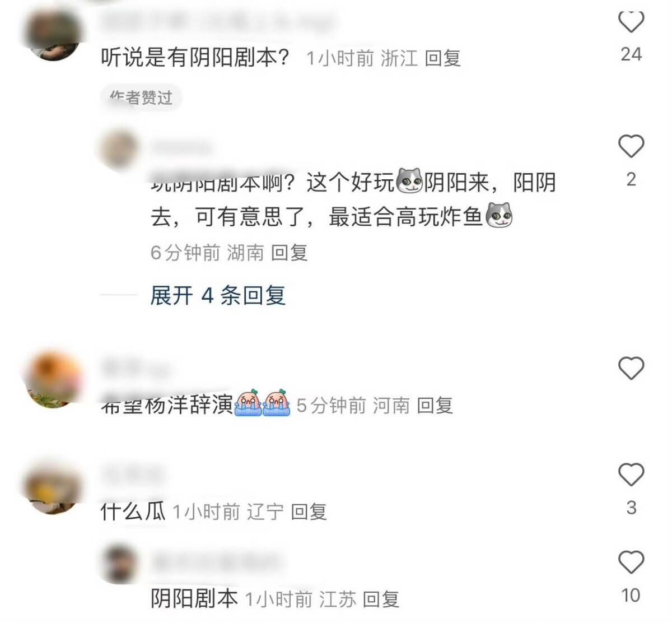Like the Hunan reply with 2 likes
Screen dimensions: 672x623
pos(631,146)
